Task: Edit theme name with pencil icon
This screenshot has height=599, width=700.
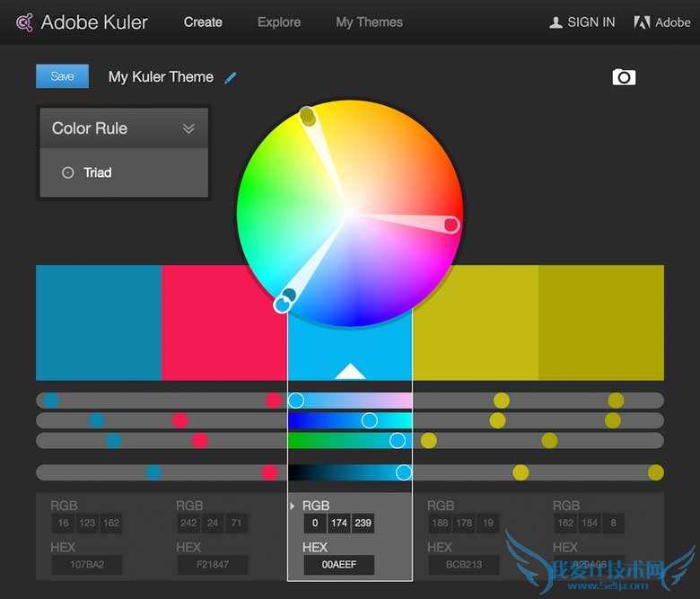Action: (231, 78)
